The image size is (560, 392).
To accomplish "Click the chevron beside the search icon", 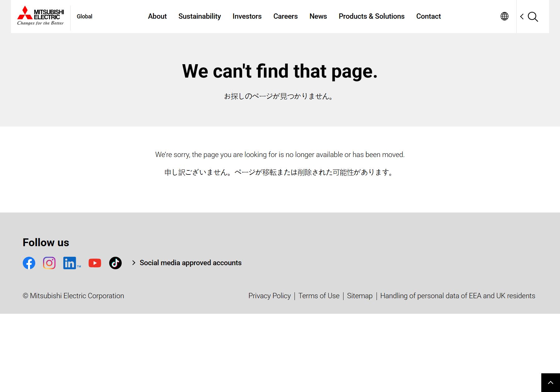I will 522,17.
